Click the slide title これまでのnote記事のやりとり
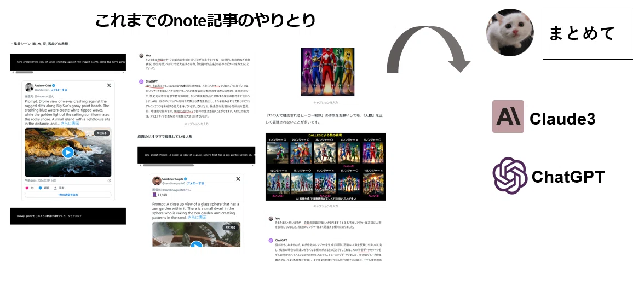644x286 pixels. coord(205,20)
